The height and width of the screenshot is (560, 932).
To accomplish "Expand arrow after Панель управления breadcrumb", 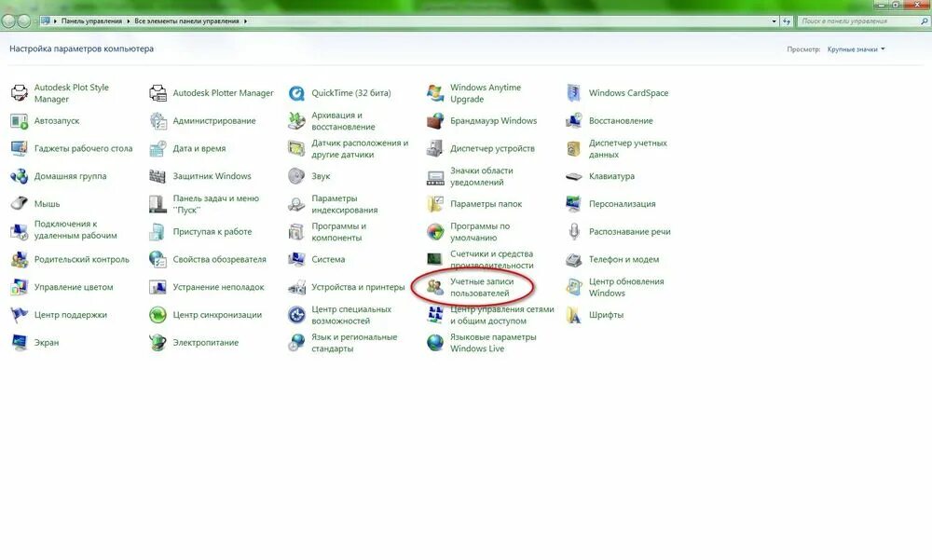I will (128, 20).
